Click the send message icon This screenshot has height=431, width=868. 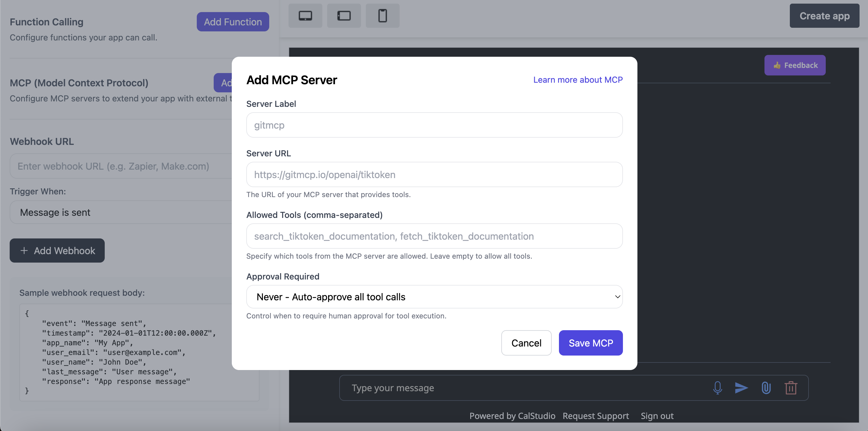pos(741,388)
